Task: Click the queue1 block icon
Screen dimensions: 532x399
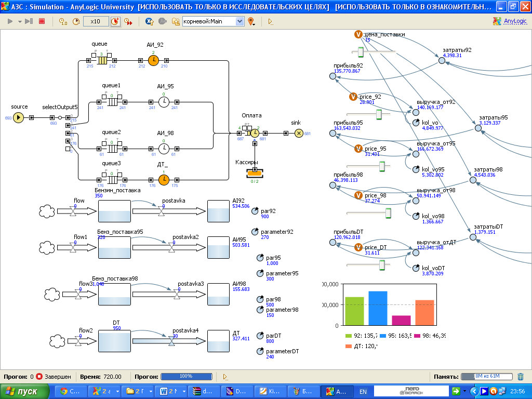Action: (112, 102)
